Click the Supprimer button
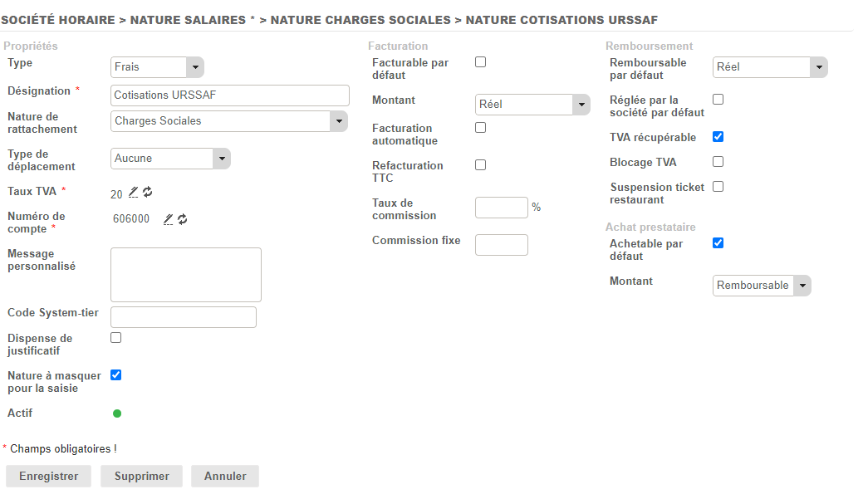The image size is (863, 504). pos(142,477)
